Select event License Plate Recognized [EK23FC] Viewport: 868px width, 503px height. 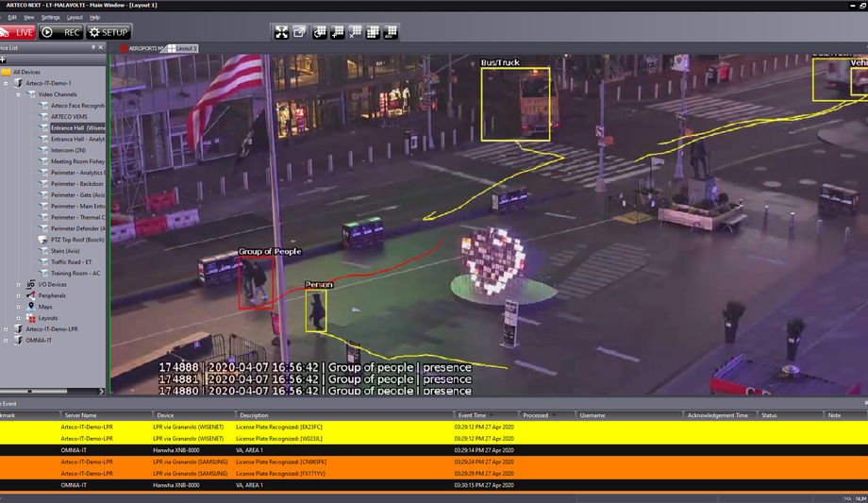[434, 428]
